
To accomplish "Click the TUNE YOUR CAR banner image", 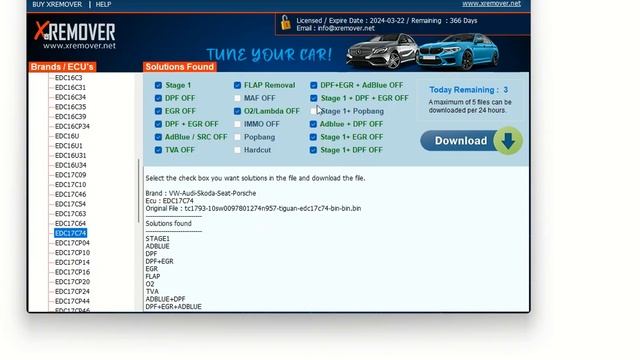I will coord(269,54).
